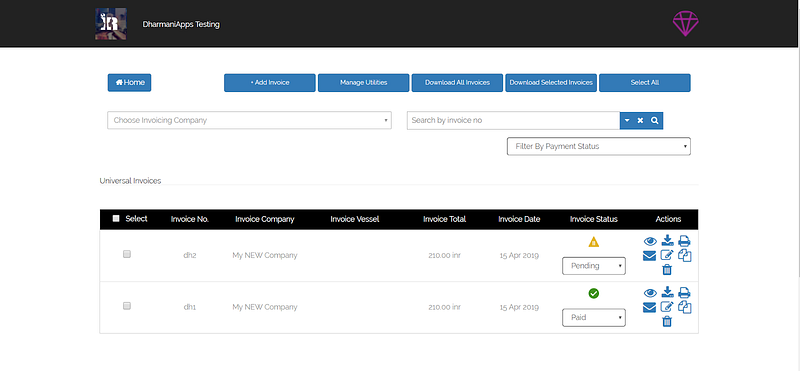Print invoice dh1 with the printer icon

[x=685, y=293]
